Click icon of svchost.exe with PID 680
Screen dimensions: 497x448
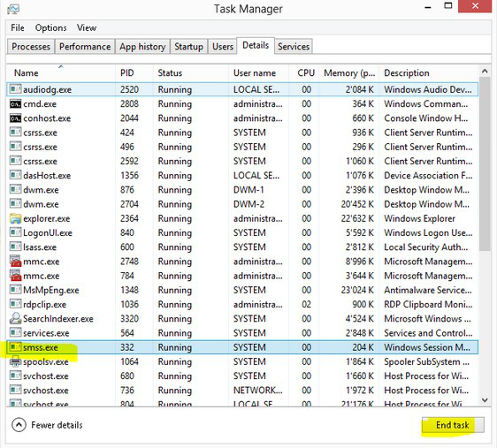click(15, 376)
